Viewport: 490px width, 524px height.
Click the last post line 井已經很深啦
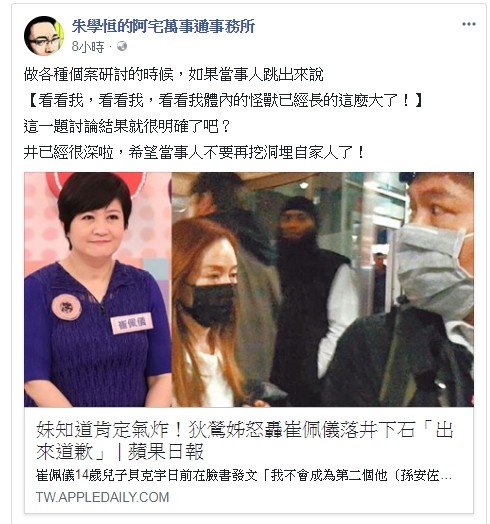(194, 152)
